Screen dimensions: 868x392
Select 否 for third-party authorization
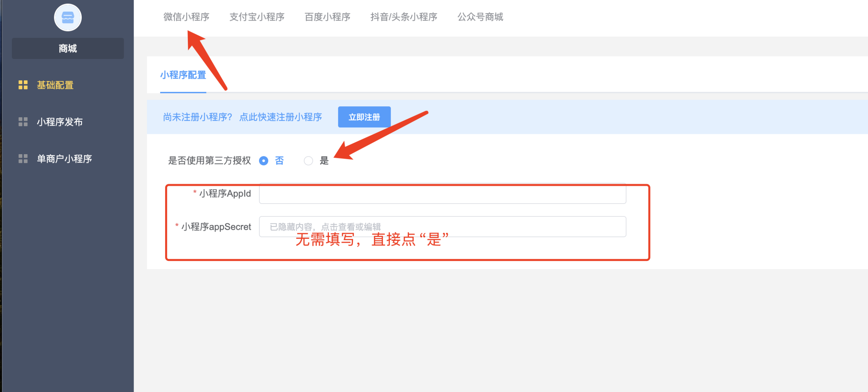tap(263, 161)
